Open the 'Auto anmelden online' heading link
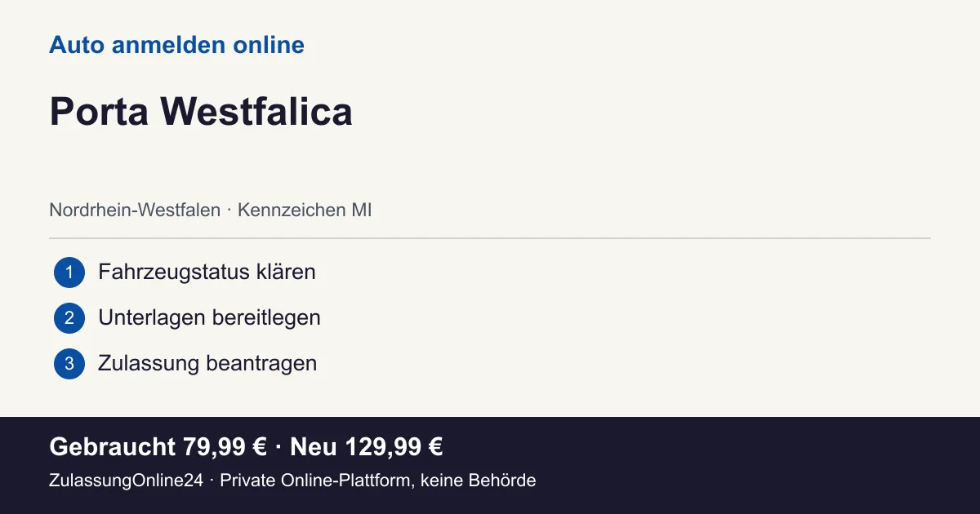The image size is (980, 514). pyautogui.click(x=176, y=45)
